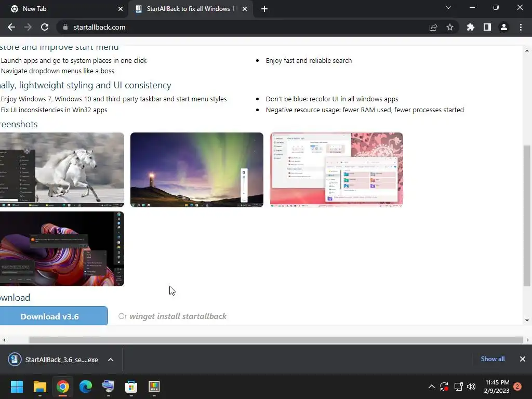This screenshot has height=399, width=532.
Task: Open the aurora lighthouse screenshot thumbnail
Action: [x=197, y=170]
